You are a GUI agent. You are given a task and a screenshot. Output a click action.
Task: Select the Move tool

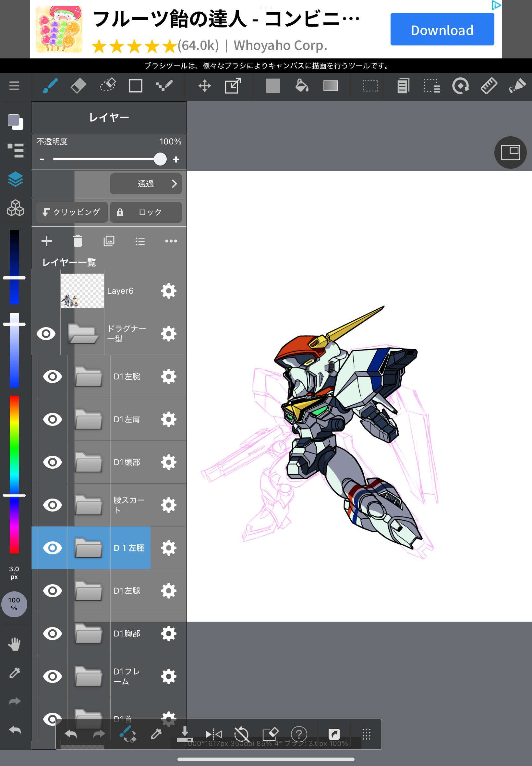click(x=204, y=86)
